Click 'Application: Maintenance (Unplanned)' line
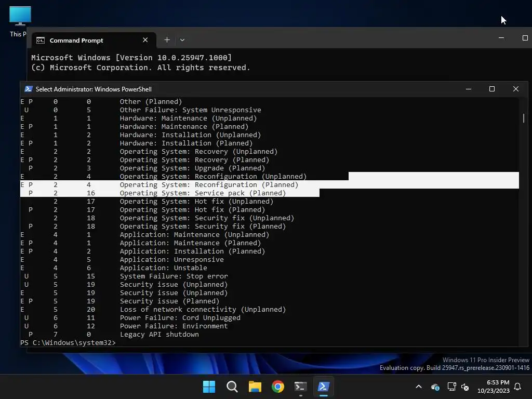532x399 pixels. pos(194,234)
